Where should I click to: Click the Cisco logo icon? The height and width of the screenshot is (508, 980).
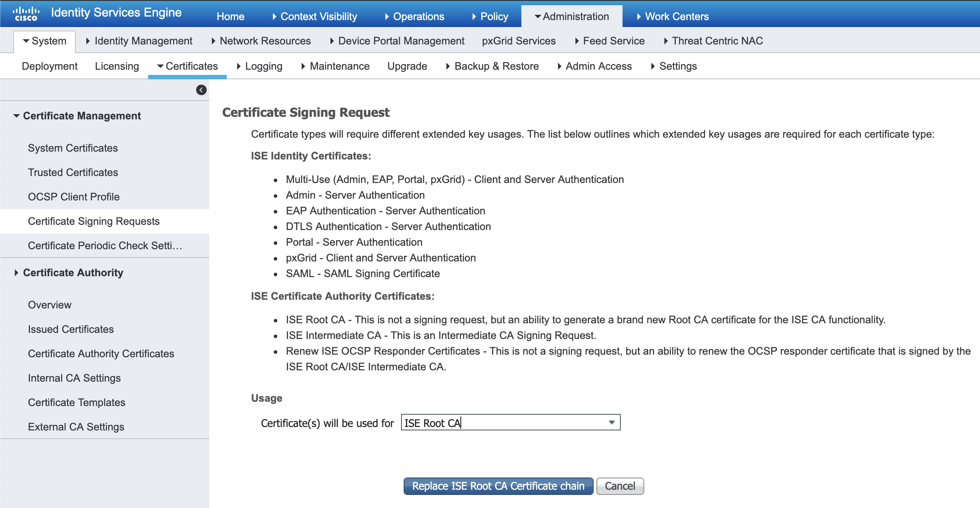[x=26, y=14]
